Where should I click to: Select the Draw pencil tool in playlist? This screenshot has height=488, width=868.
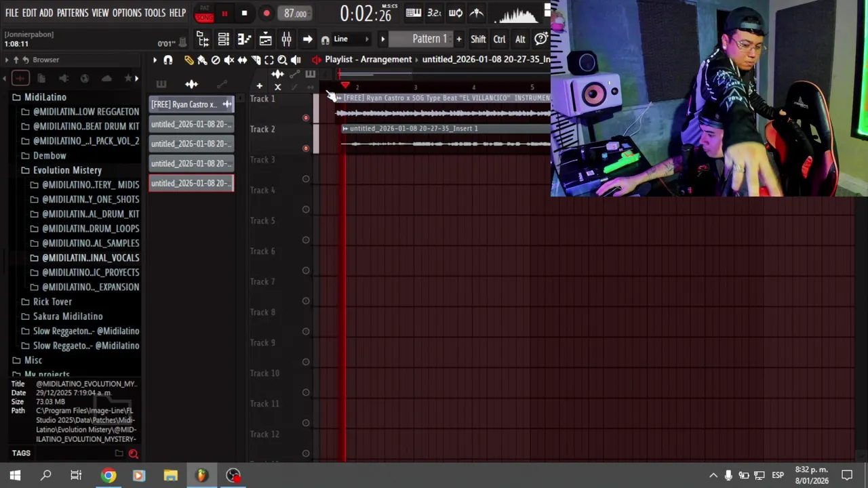coord(189,60)
